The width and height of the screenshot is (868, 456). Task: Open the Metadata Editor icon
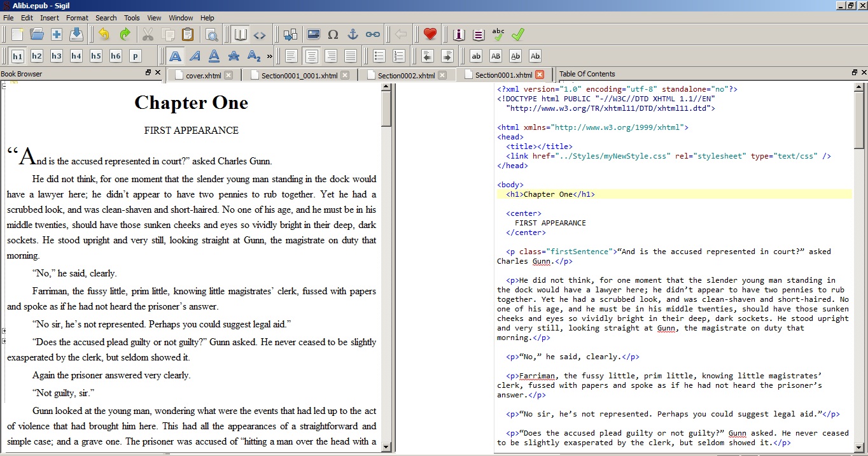tap(459, 34)
